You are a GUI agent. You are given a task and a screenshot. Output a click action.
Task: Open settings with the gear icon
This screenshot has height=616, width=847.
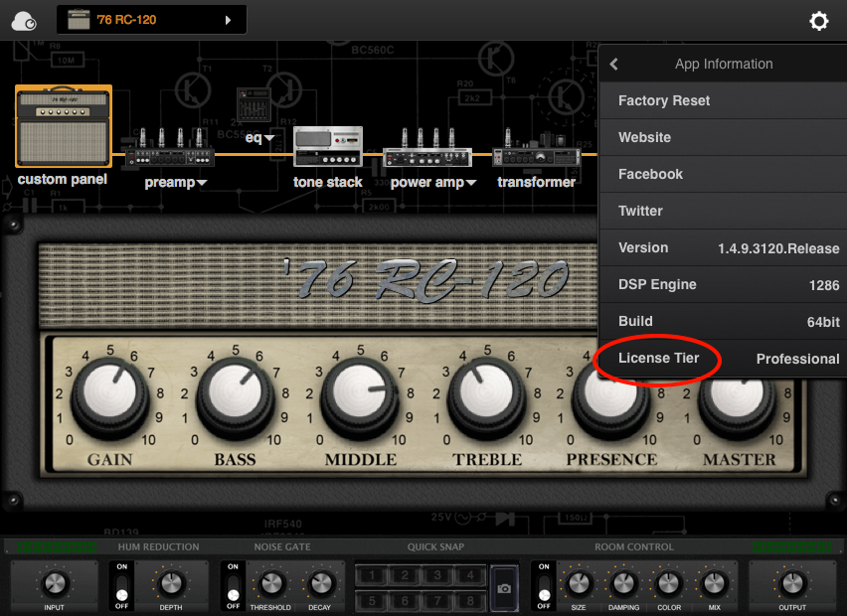tap(818, 21)
